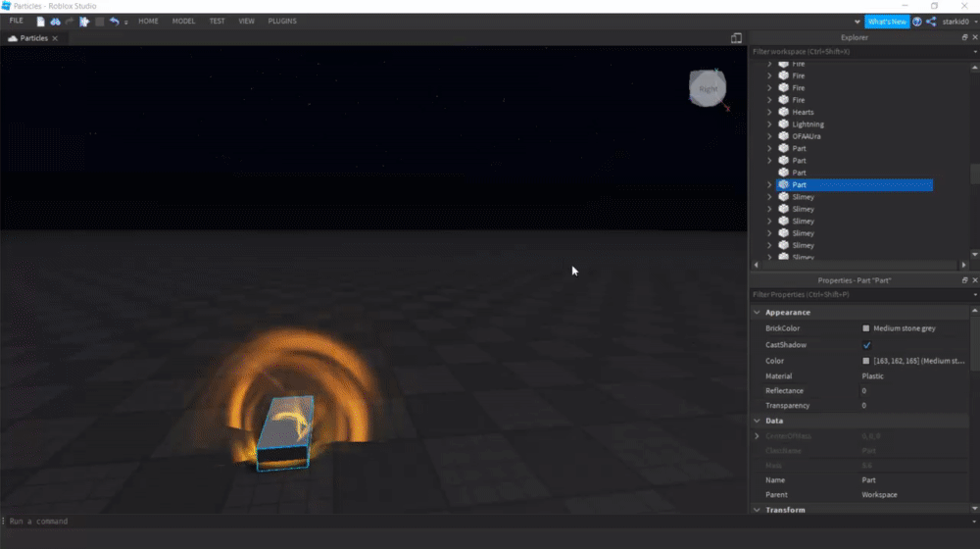
Task: Click the BrickColor grey swatch
Action: 865,328
